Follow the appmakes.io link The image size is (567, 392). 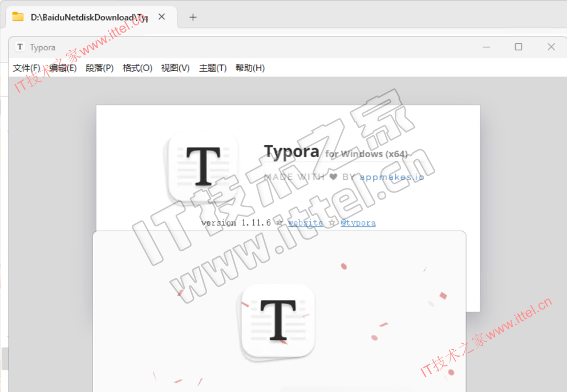click(392, 177)
